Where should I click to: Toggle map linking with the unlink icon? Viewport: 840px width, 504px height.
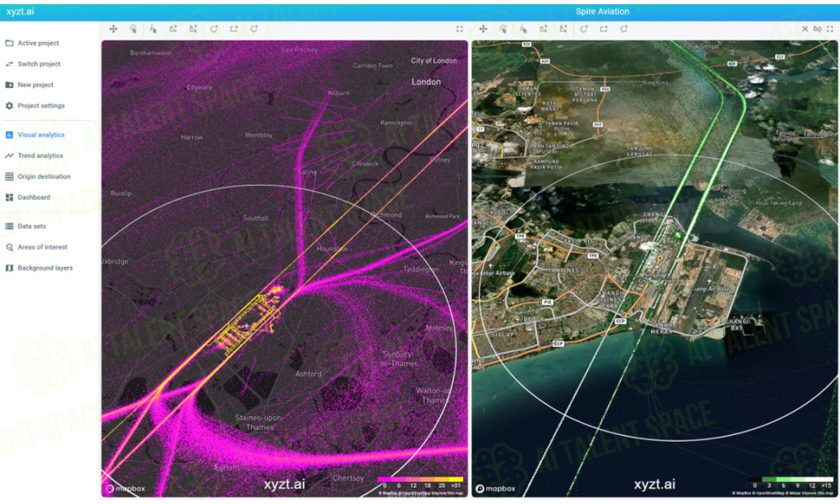(x=817, y=29)
